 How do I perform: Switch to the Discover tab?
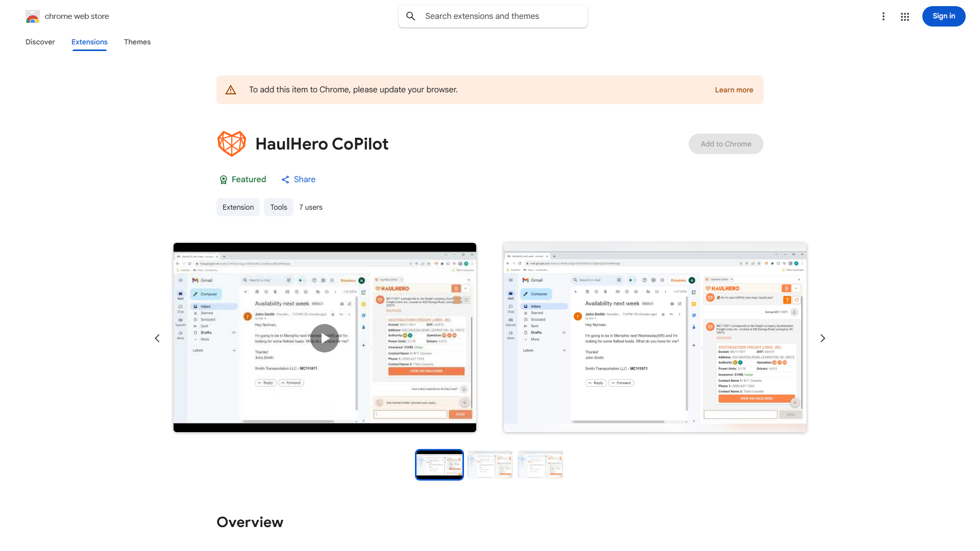(40, 42)
